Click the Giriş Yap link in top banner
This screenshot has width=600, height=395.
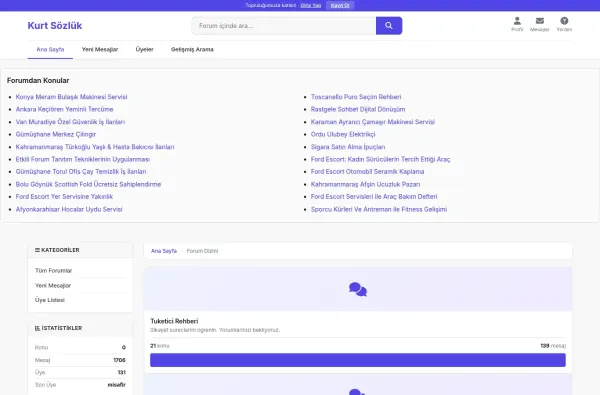pos(311,5)
